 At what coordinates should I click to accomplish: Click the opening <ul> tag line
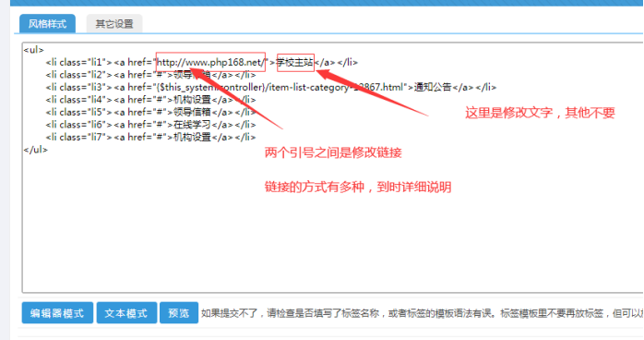[34, 50]
